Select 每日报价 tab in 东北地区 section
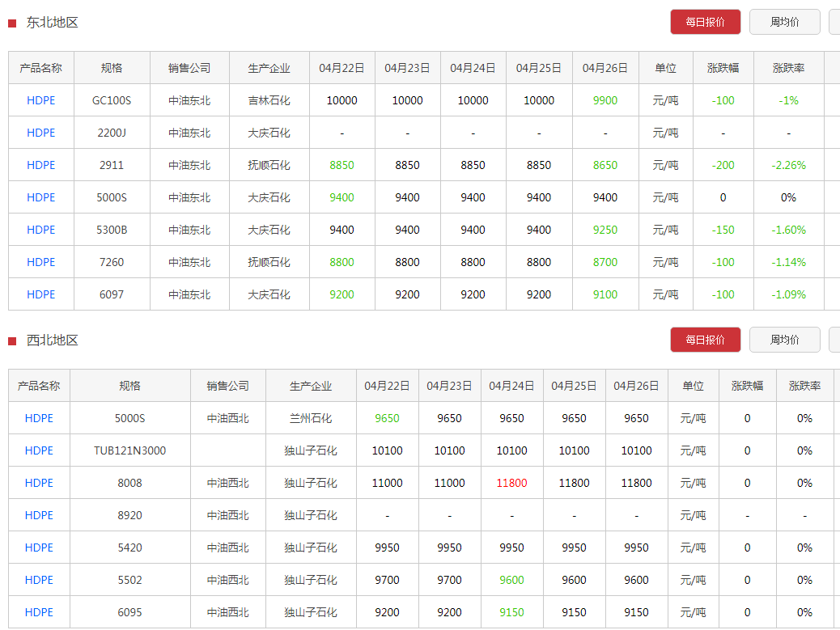The image size is (840, 630). click(x=705, y=22)
